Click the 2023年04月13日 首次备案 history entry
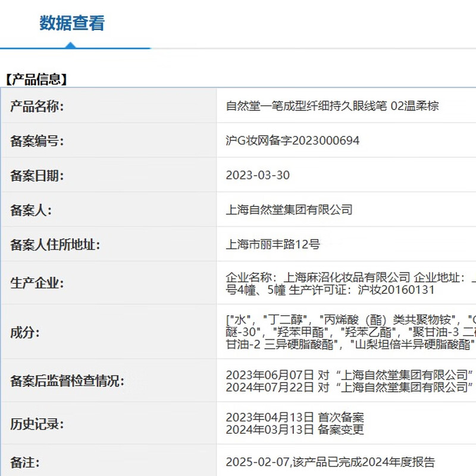476x476 pixels. coord(295,417)
